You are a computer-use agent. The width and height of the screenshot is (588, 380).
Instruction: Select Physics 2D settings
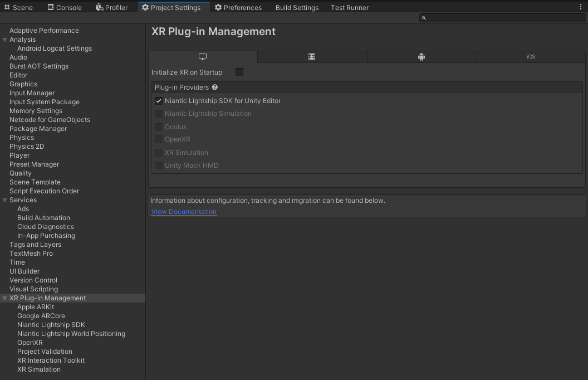pyautogui.click(x=27, y=147)
